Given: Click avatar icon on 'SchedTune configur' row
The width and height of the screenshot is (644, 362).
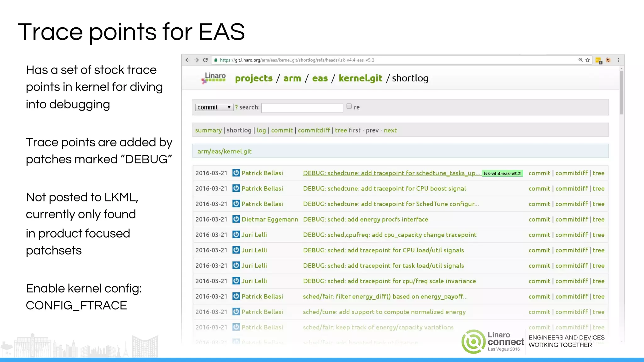Looking at the screenshot, I should tap(236, 204).
